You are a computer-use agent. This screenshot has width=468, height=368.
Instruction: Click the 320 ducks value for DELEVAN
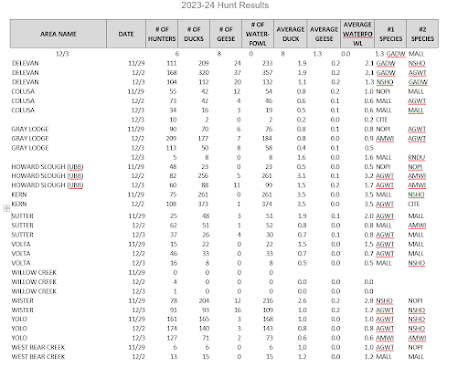203,72
